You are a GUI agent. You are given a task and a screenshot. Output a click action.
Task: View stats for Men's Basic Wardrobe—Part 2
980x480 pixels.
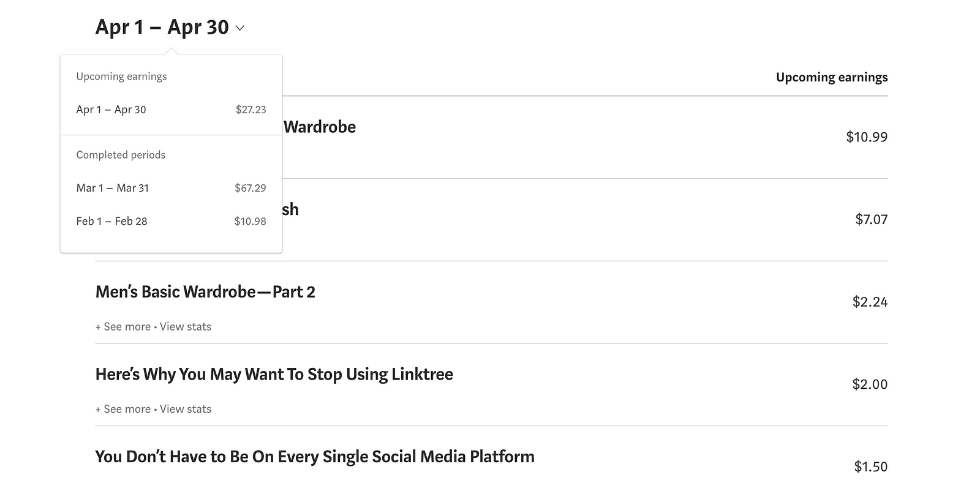pos(186,327)
